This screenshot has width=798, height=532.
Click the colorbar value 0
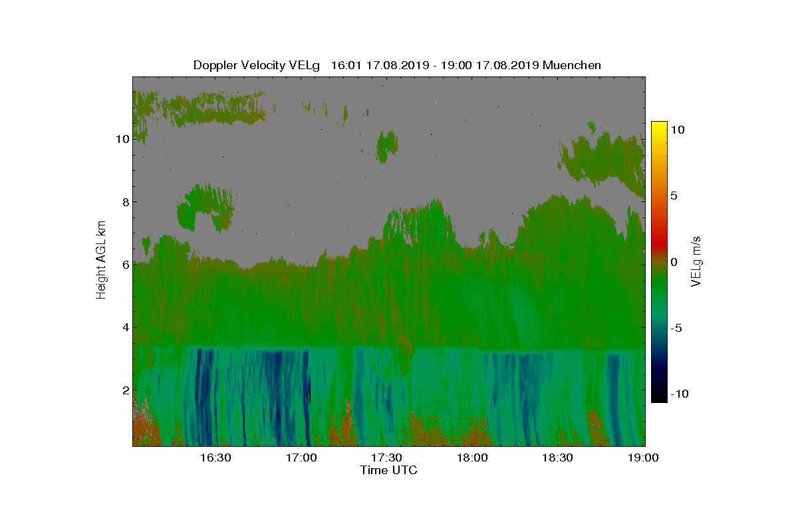(674, 262)
